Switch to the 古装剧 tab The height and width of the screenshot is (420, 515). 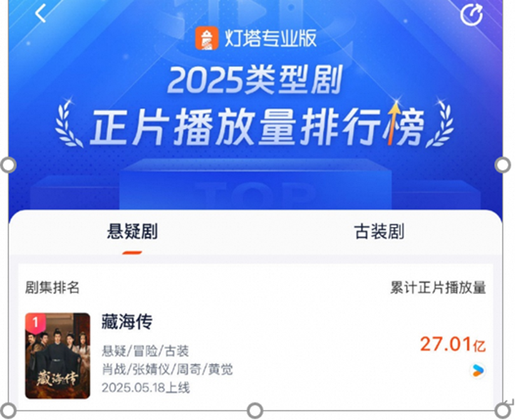click(379, 231)
